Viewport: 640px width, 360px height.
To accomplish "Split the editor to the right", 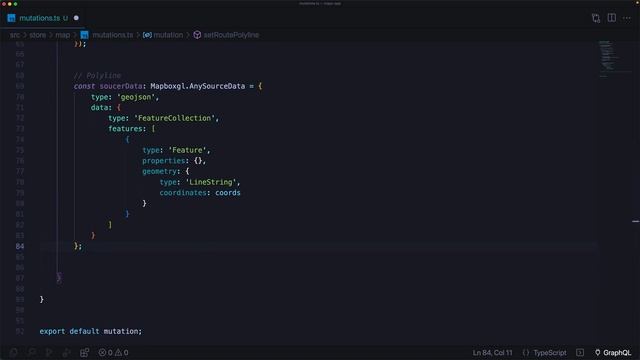I will (611, 18).
